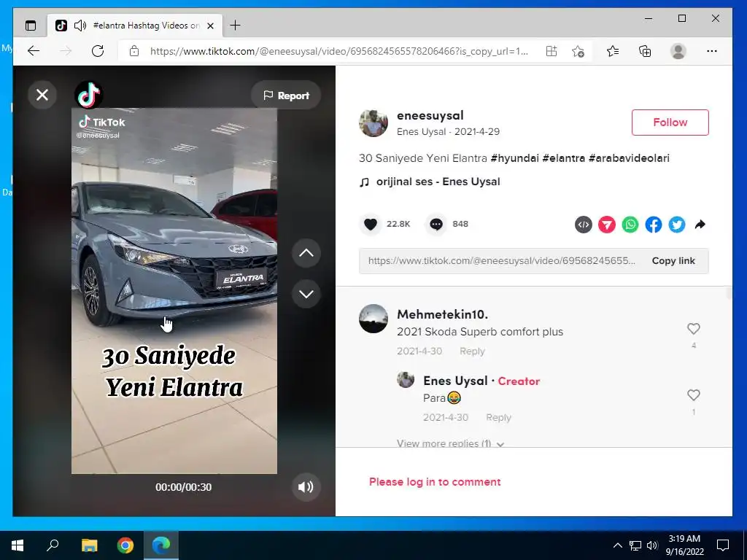View site information lock icon
This screenshot has width=747, height=560.
click(x=134, y=51)
